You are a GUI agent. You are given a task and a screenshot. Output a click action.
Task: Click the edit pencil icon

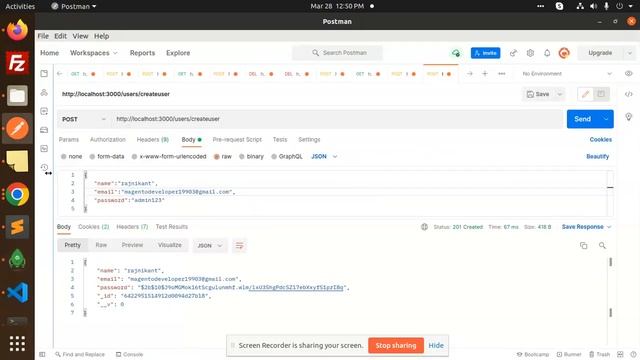[x=585, y=94]
